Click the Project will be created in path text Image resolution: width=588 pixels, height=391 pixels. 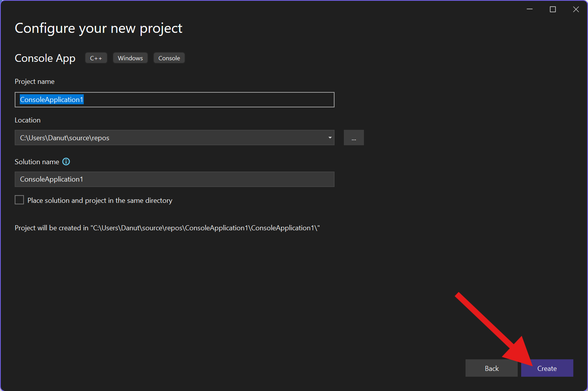point(167,228)
